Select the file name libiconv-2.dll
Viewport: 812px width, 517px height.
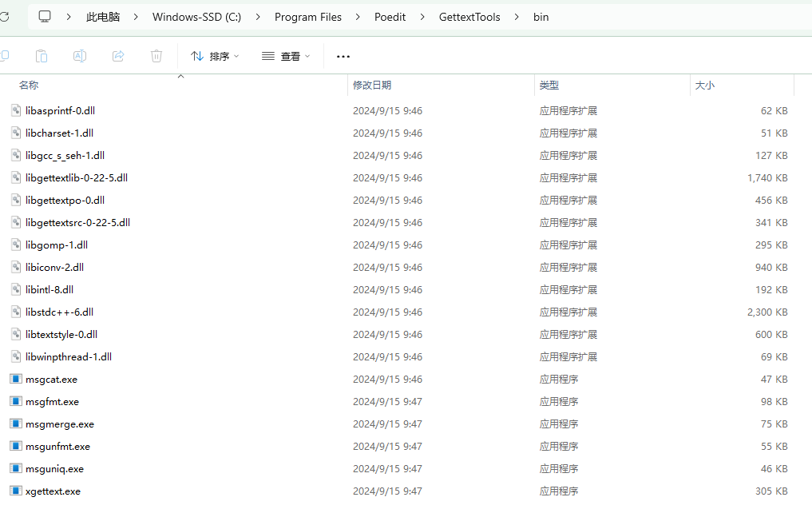click(x=55, y=268)
